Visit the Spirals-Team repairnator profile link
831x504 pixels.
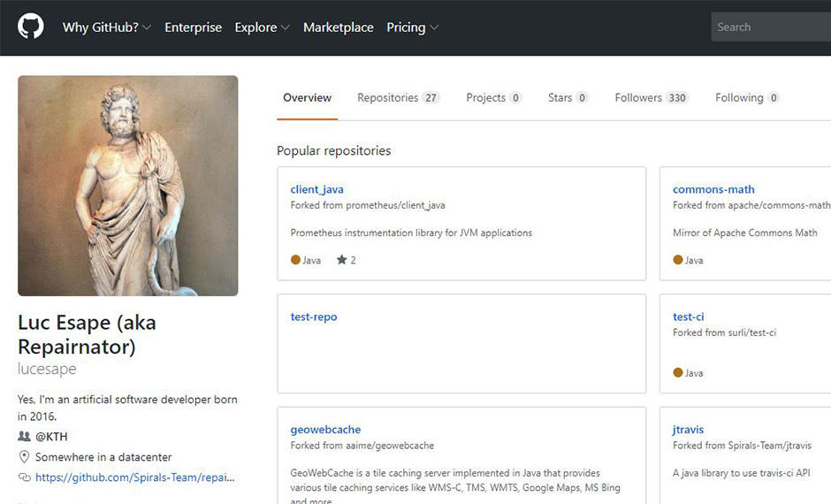point(134,477)
